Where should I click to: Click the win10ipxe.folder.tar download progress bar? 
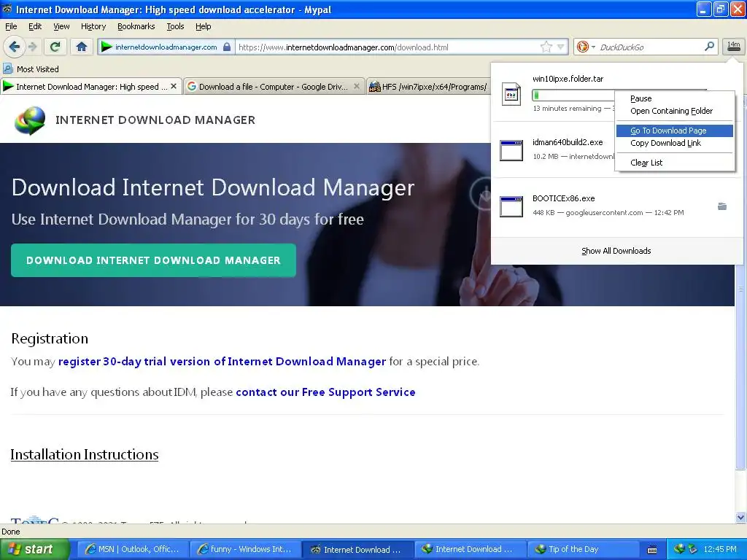tap(573, 96)
